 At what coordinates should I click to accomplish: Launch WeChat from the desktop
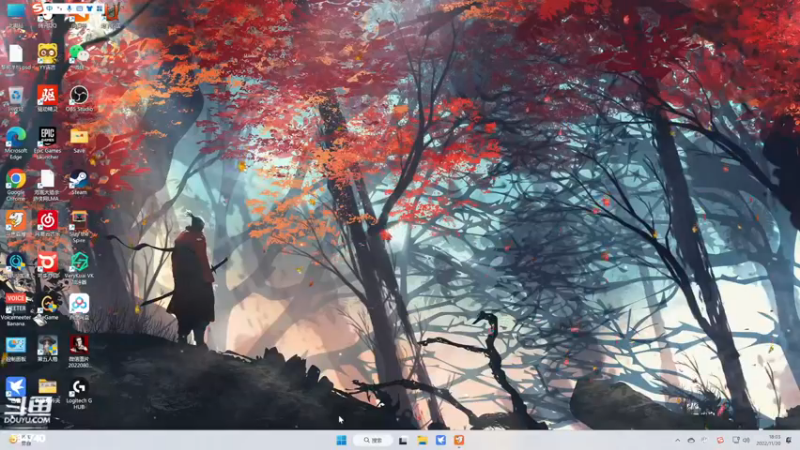coord(79,56)
